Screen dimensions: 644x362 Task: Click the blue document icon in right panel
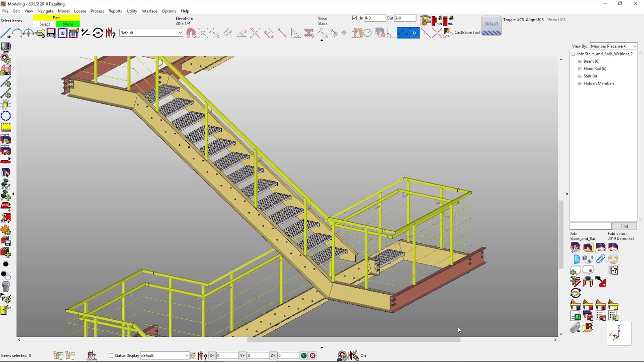577,259
